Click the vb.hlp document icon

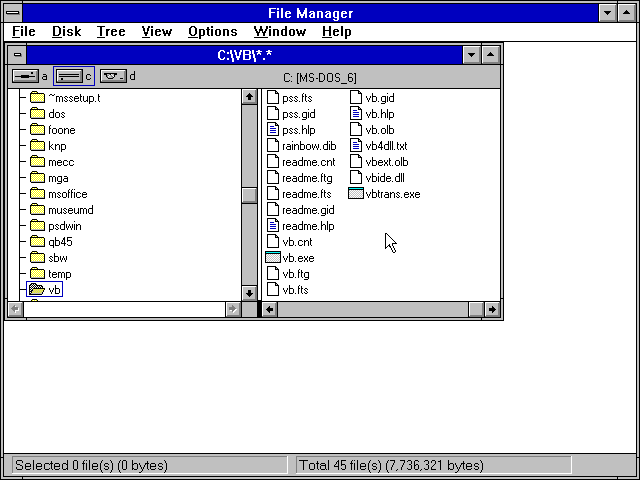tap(356, 114)
